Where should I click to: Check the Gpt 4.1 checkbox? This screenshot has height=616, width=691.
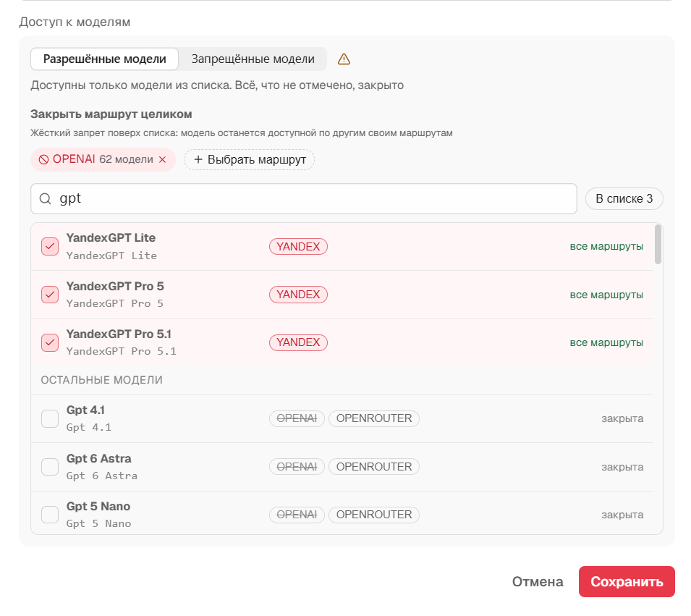(x=50, y=418)
